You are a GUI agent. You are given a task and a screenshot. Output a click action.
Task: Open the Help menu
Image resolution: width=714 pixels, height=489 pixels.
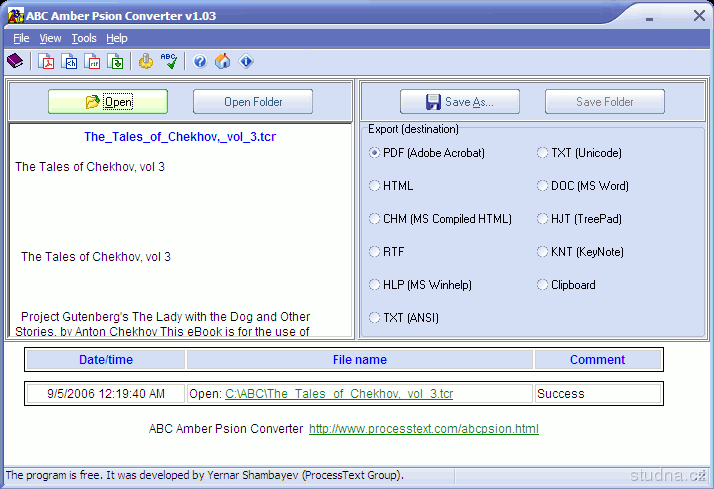coord(117,38)
